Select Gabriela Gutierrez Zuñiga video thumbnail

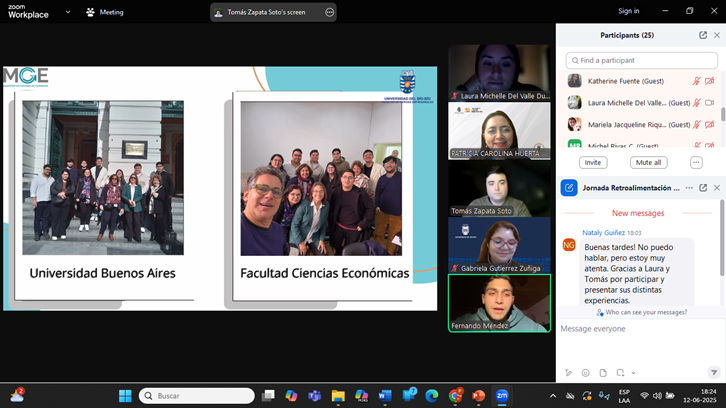(499, 245)
